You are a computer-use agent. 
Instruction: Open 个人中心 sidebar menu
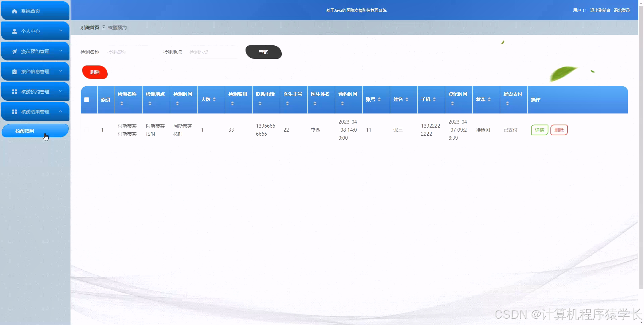tap(35, 31)
